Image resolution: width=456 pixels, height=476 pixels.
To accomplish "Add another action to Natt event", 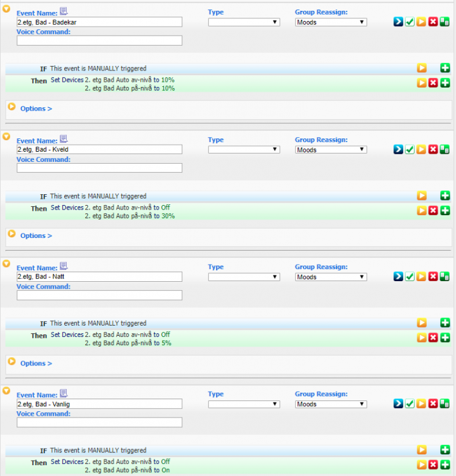I will tap(445, 338).
